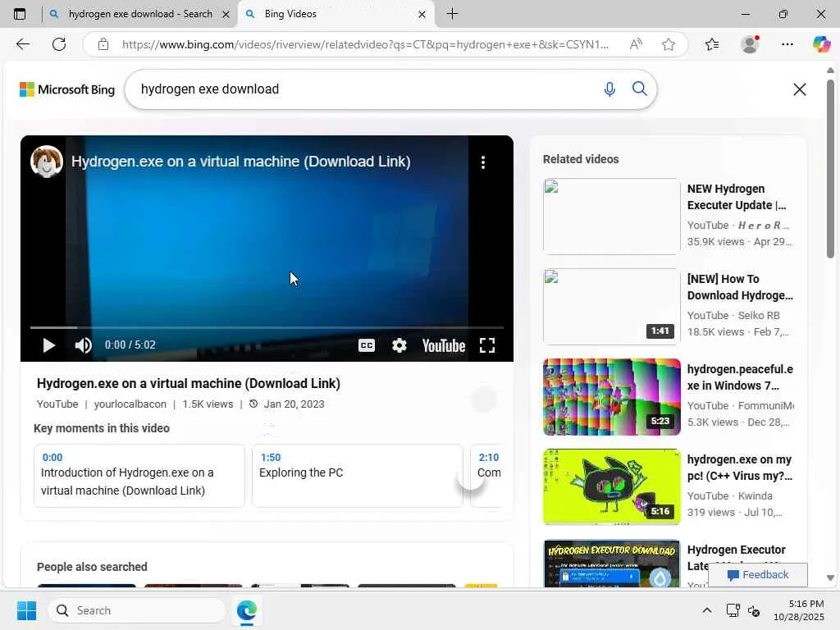Click the taskbar Search box
Image resolution: width=840 pixels, height=630 pixels.
(x=137, y=610)
